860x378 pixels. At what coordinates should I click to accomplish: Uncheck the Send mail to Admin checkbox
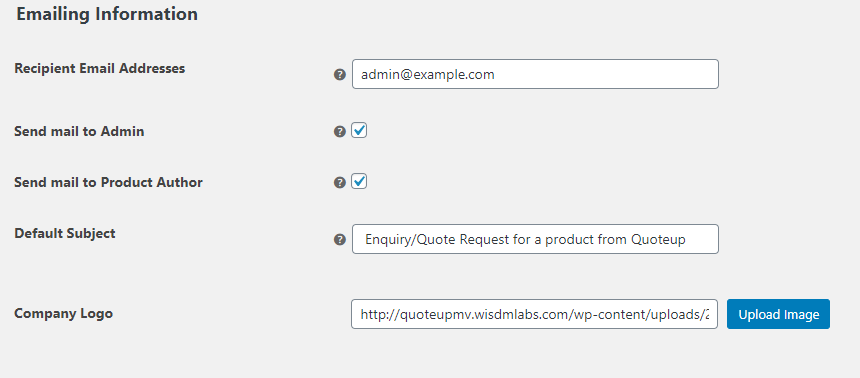pos(359,131)
